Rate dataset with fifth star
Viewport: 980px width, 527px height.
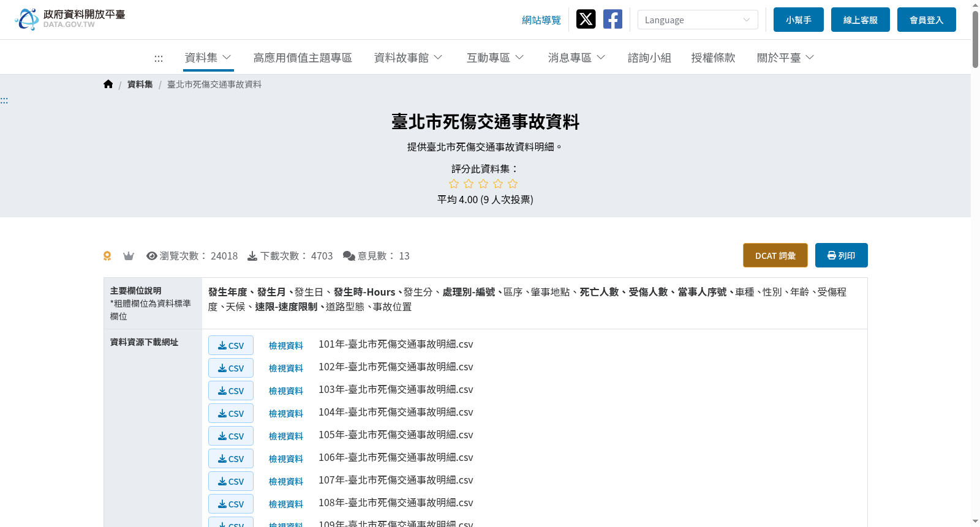pyautogui.click(x=513, y=184)
